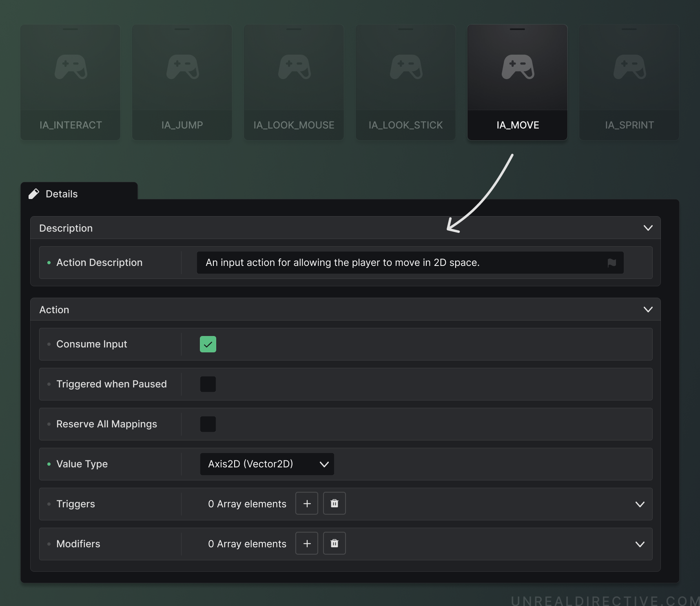Click the IA_MOVE gamepad icon

pyautogui.click(x=517, y=67)
